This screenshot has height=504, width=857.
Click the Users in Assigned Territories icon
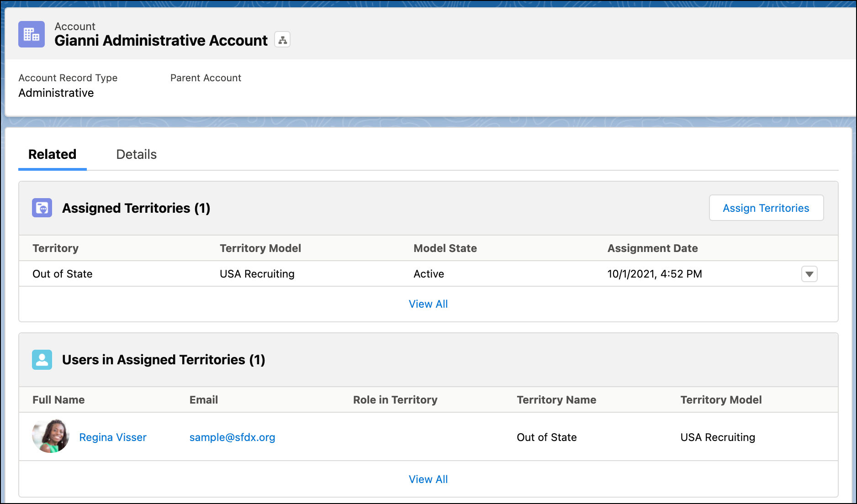tap(42, 360)
